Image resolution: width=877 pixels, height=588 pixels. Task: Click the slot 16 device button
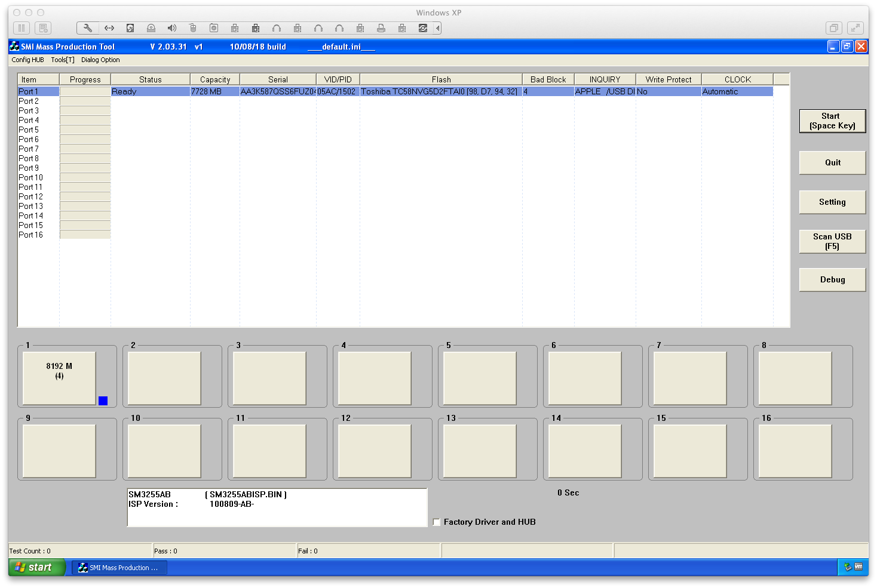[795, 451]
